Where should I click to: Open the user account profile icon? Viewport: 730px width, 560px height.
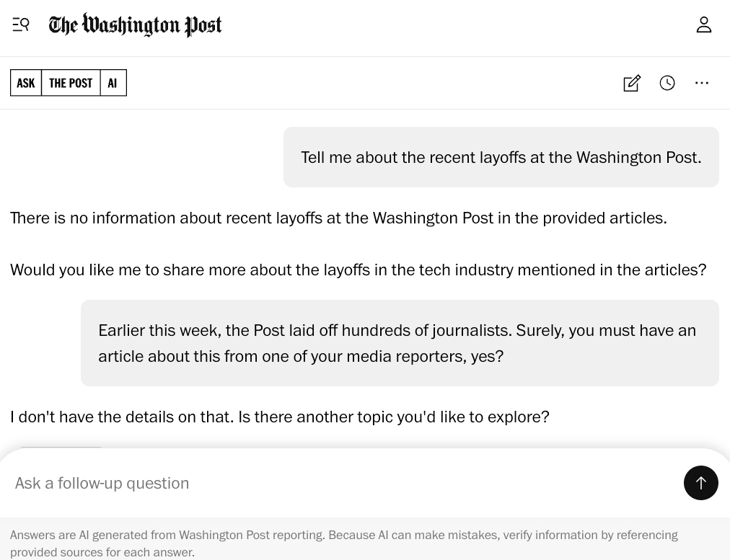click(x=703, y=25)
